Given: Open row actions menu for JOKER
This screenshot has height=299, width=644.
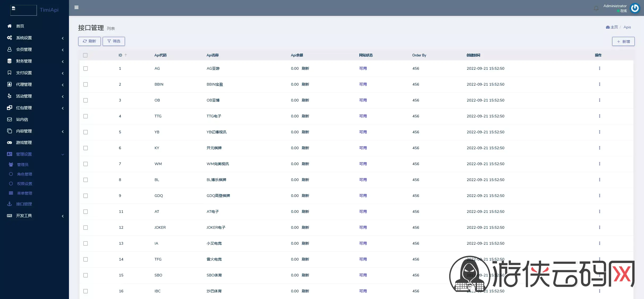Looking at the screenshot, I should pos(599,227).
